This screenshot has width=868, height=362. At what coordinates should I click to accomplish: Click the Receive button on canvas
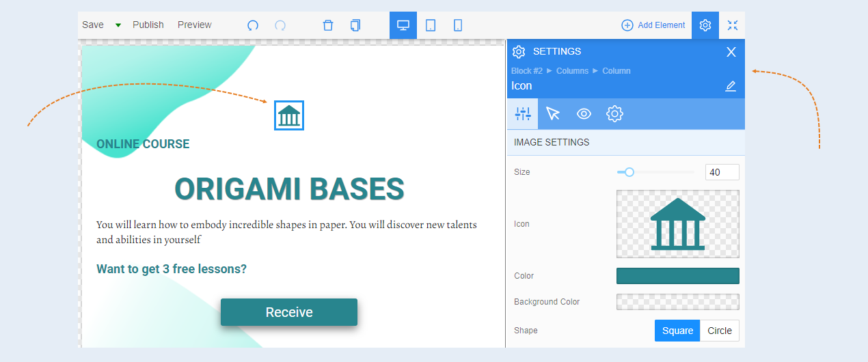point(289,312)
